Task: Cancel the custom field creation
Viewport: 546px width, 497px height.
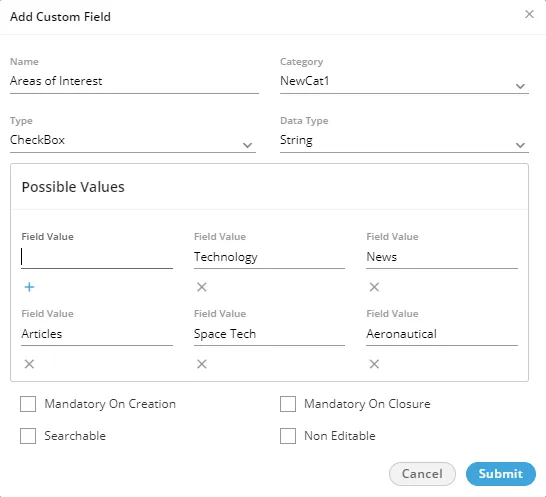Action: 422,474
